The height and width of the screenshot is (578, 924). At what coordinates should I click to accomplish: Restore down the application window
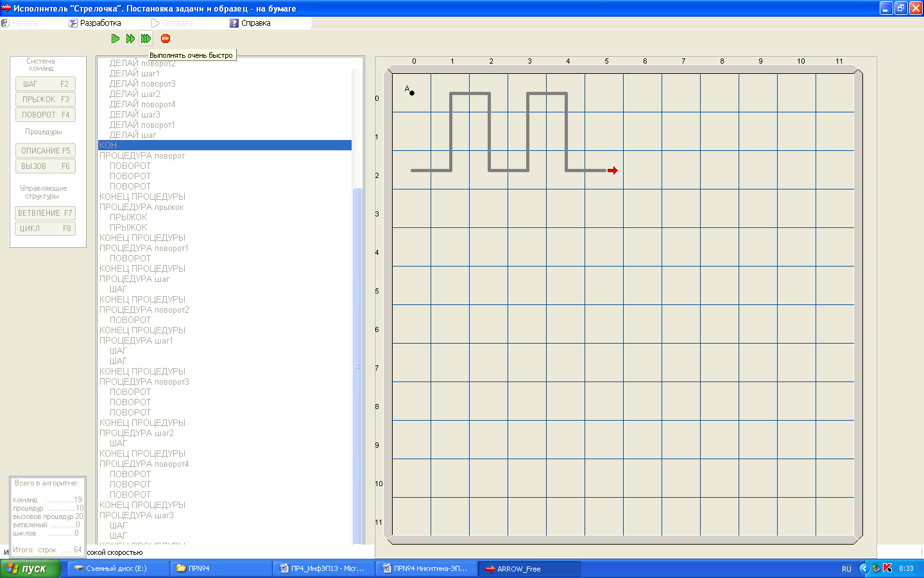coord(901,8)
